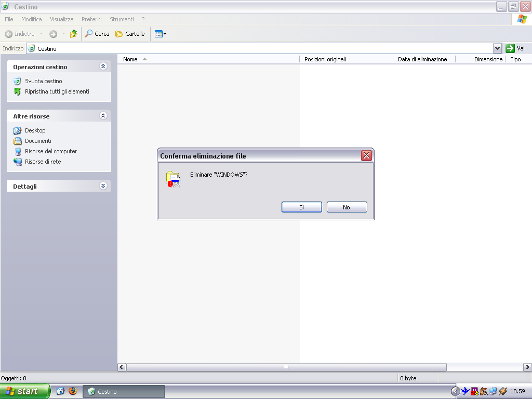Collapse the Operazioni cestino panel
Image resolution: width=532 pixels, height=399 pixels.
point(103,66)
